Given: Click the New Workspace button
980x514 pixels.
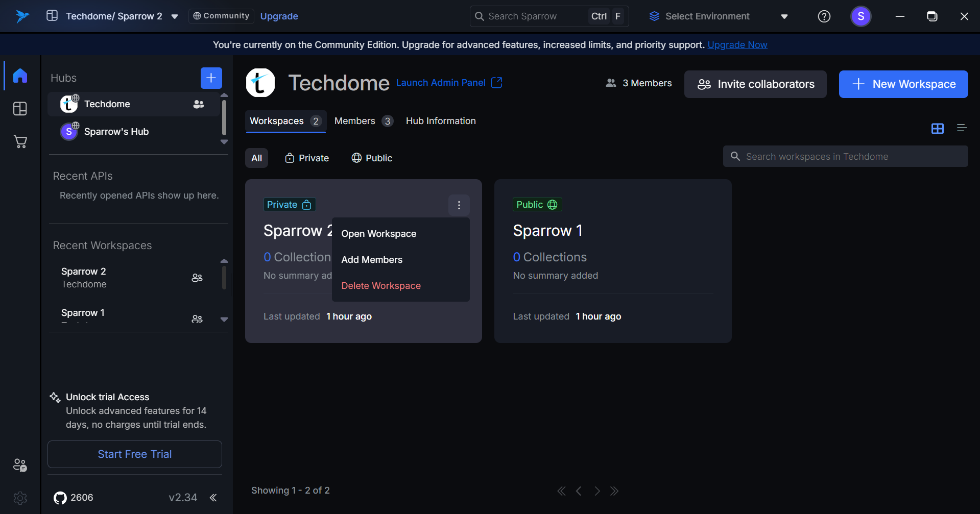Looking at the screenshot, I should [x=903, y=84].
